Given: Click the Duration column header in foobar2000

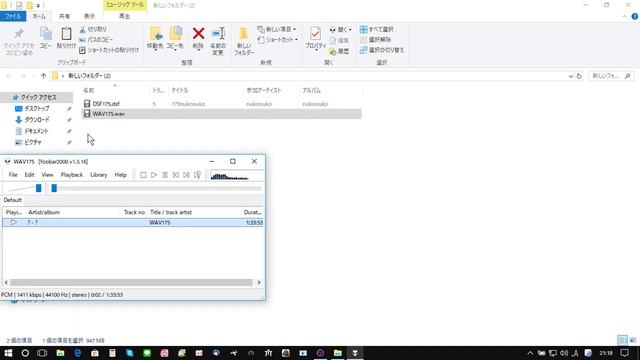Looking at the screenshot, I should pos(253,212).
